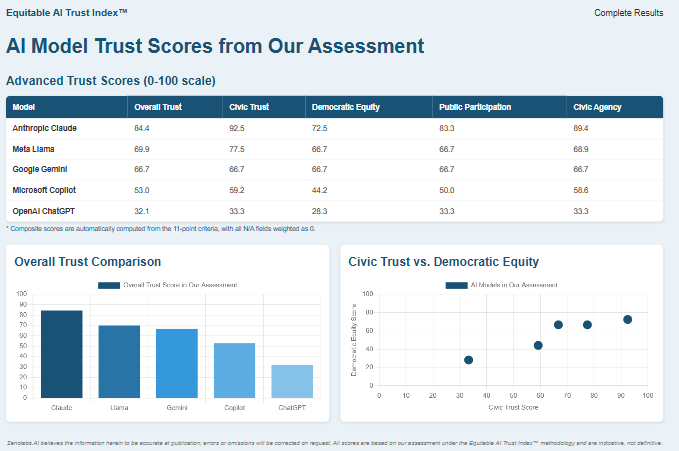The width and height of the screenshot is (679, 451).
Task: Select the Google Gemini row name
Action: [x=40, y=169]
